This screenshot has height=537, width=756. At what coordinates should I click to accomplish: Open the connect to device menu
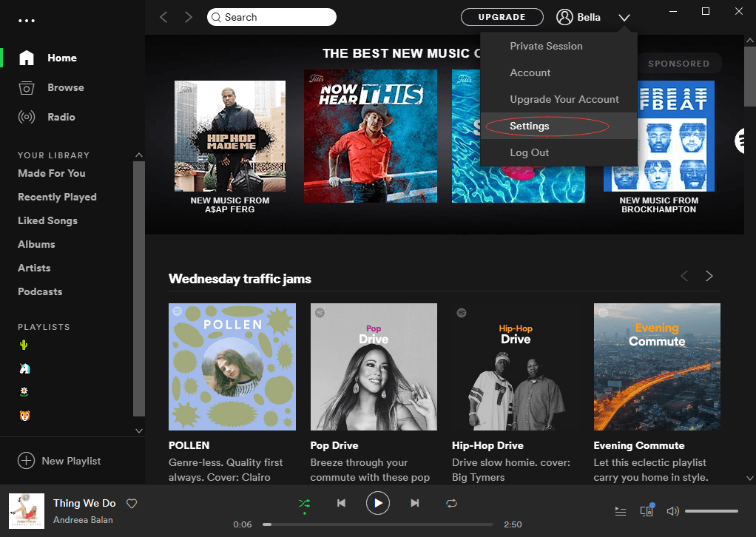[647, 510]
